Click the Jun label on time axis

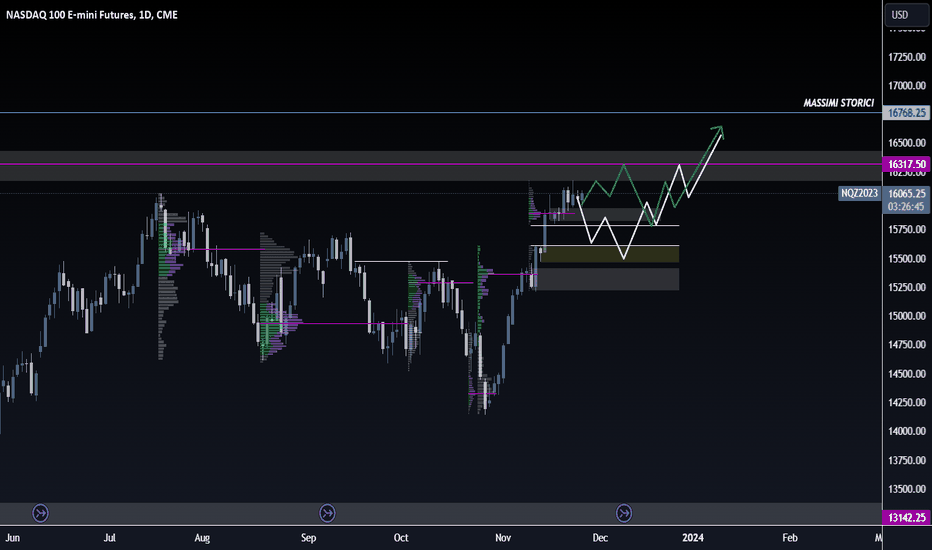[12, 538]
